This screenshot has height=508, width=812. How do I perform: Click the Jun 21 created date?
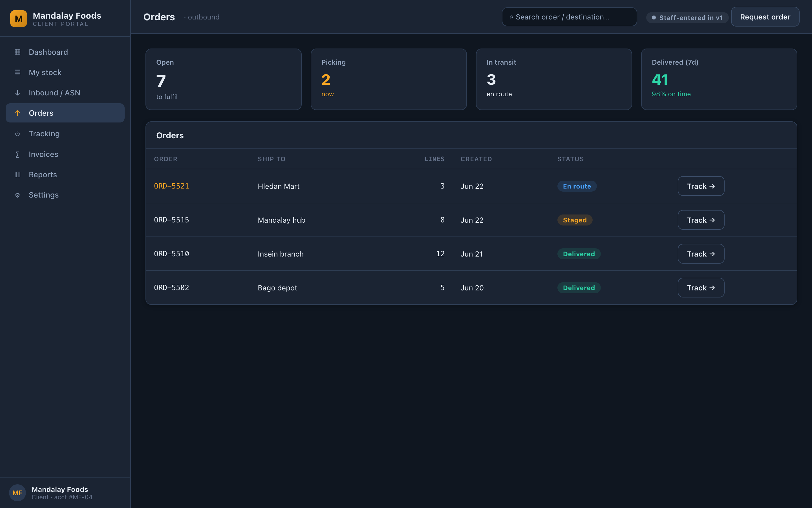[x=471, y=254]
